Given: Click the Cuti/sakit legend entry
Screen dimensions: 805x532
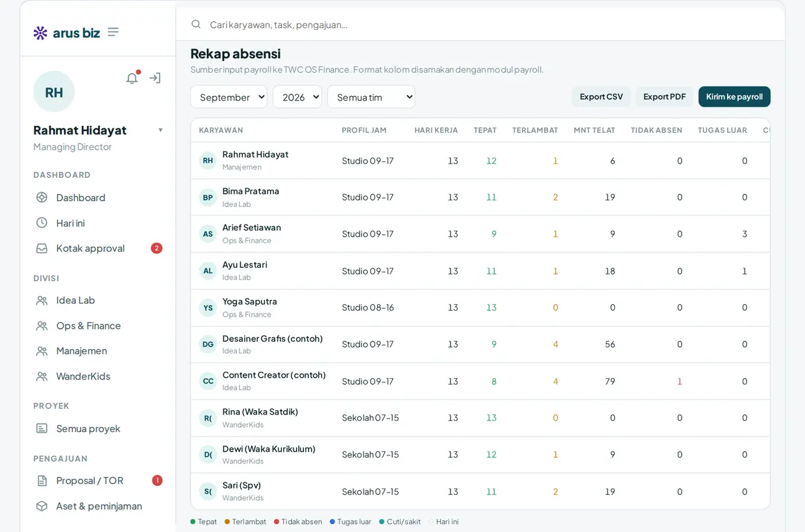Looking at the screenshot, I should point(400,522).
